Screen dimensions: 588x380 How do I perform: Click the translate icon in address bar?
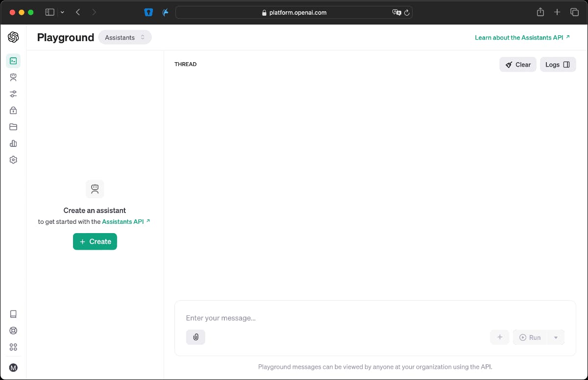[396, 13]
